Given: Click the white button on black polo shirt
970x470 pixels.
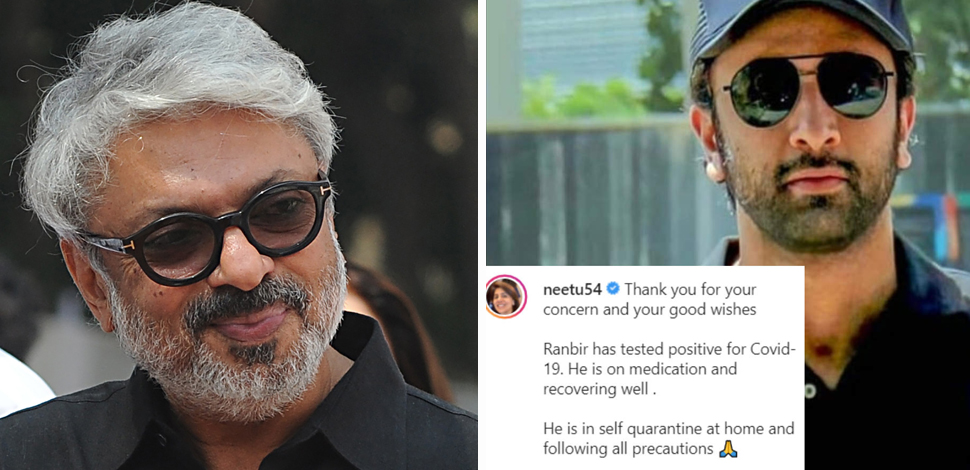Looking at the screenshot, I should [x=810, y=393].
